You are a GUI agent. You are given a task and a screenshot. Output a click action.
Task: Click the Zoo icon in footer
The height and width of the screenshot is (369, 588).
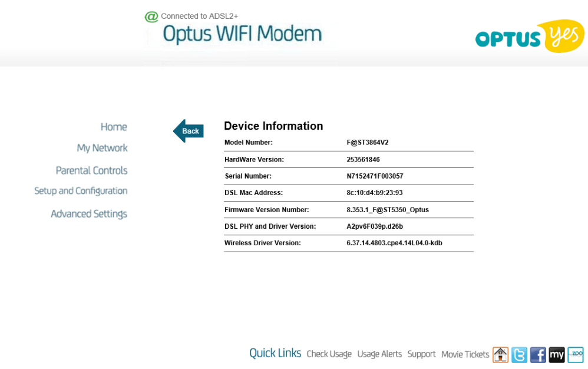coord(575,355)
